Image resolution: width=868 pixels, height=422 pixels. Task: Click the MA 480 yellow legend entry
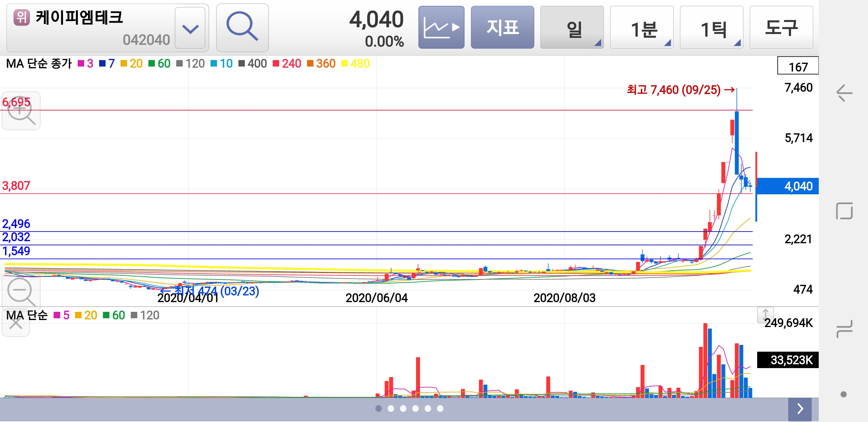pyautogui.click(x=356, y=63)
